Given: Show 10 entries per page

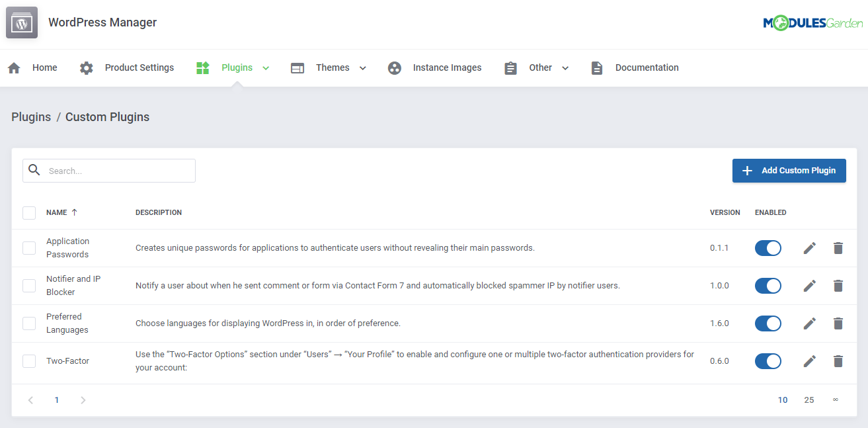Looking at the screenshot, I should click(783, 400).
